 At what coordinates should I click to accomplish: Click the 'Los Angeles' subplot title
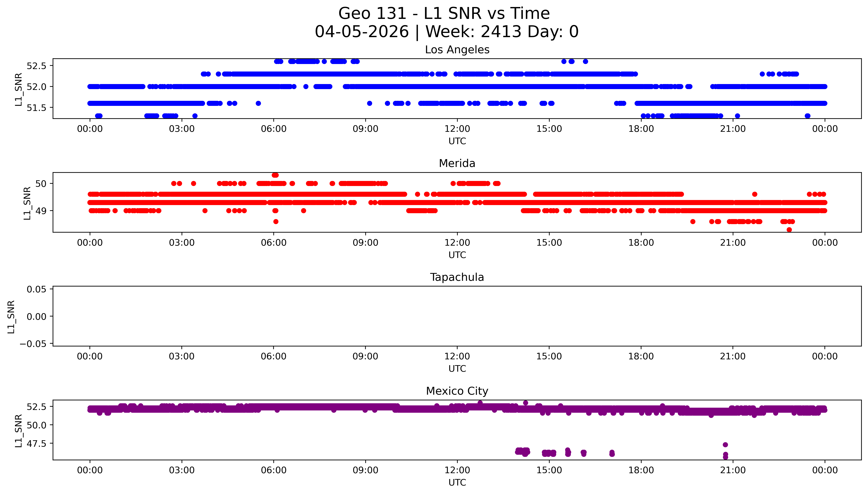pos(457,50)
